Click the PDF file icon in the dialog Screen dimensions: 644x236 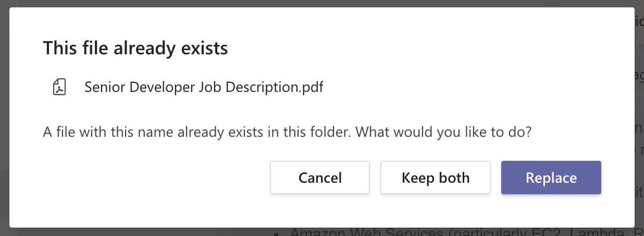pos(59,87)
